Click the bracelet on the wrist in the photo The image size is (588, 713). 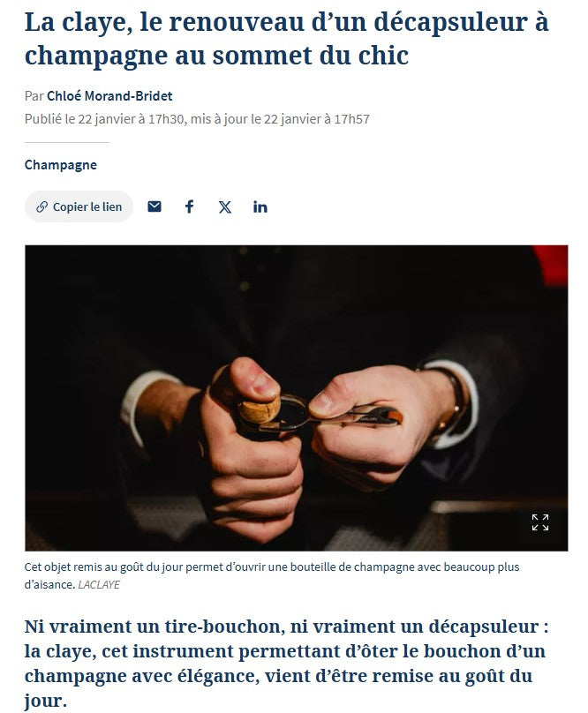[449, 400]
